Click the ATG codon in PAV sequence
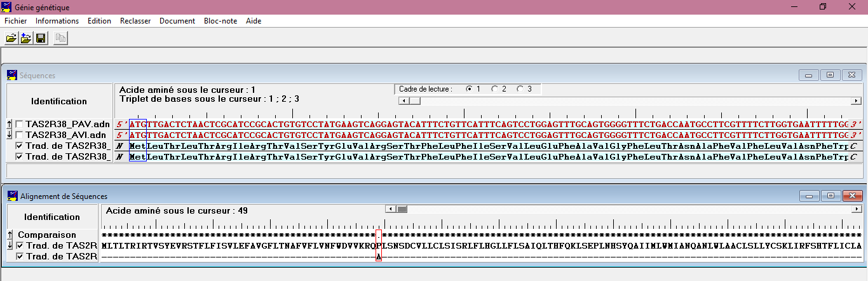Screen dimensions: 868x281 coord(137,124)
